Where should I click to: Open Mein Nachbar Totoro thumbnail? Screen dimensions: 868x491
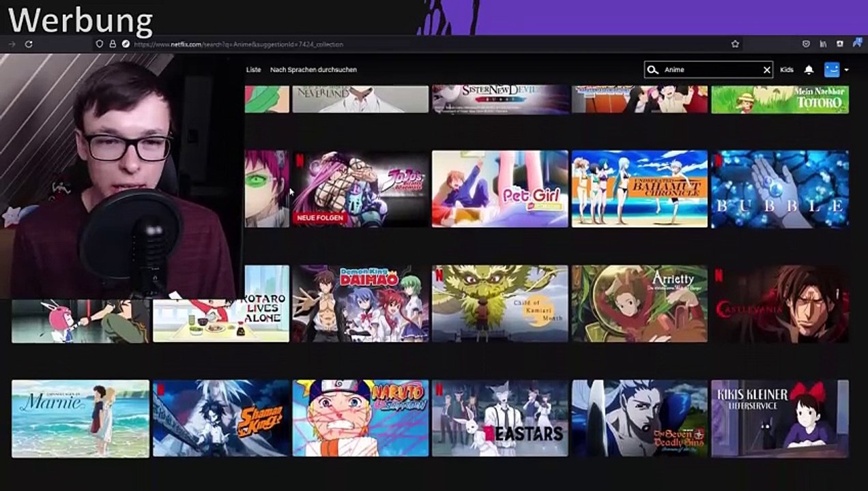click(780, 99)
